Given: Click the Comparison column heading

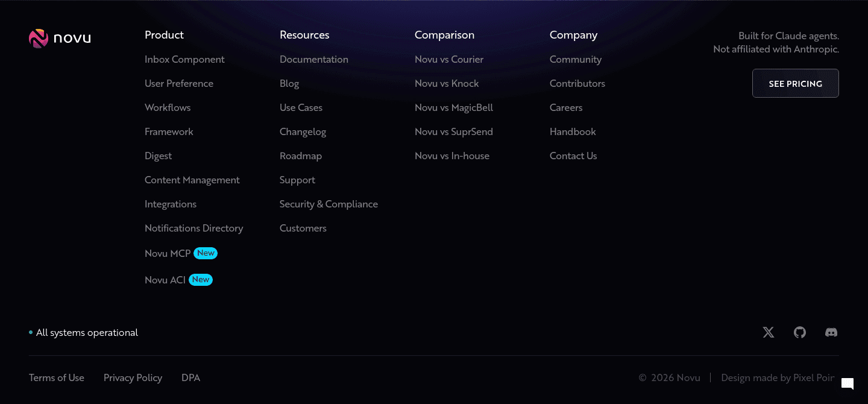Looking at the screenshot, I should click(444, 35).
